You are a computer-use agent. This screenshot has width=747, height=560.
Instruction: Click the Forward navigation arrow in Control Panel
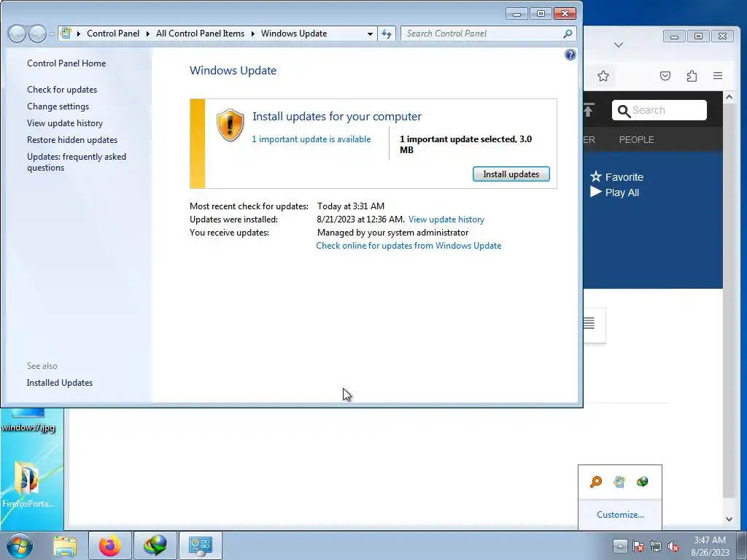click(37, 34)
